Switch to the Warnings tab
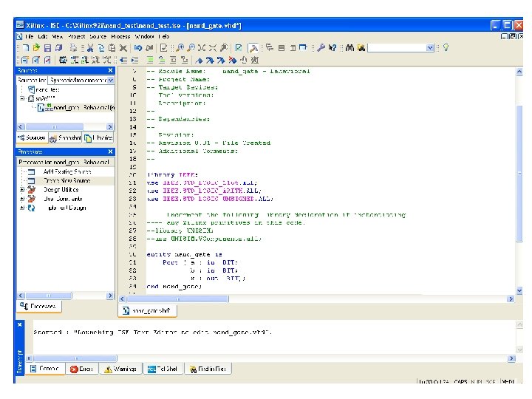532x399 pixels. click(120, 368)
